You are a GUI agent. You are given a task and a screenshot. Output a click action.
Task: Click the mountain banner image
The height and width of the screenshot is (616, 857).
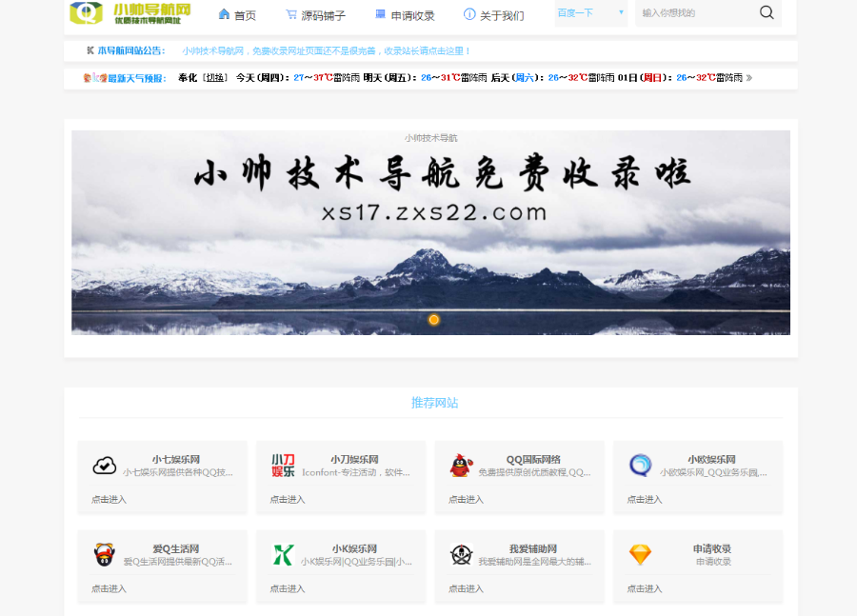(x=430, y=232)
